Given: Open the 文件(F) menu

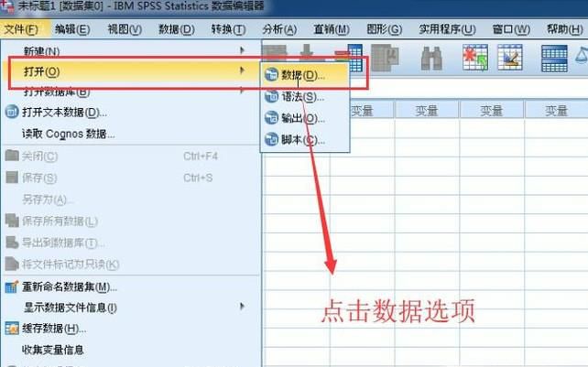Looking at the screenshot, I should click(21, 29).
